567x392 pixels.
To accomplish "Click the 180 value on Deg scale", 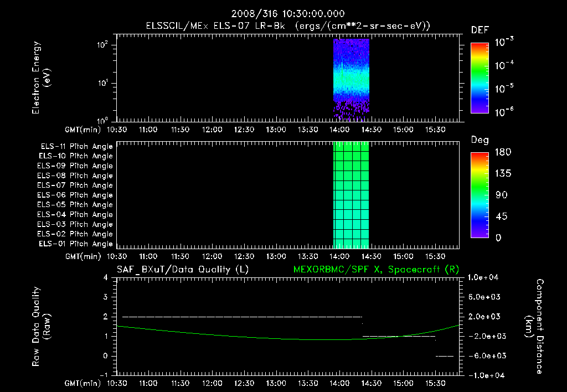I will tap(503, 152).
